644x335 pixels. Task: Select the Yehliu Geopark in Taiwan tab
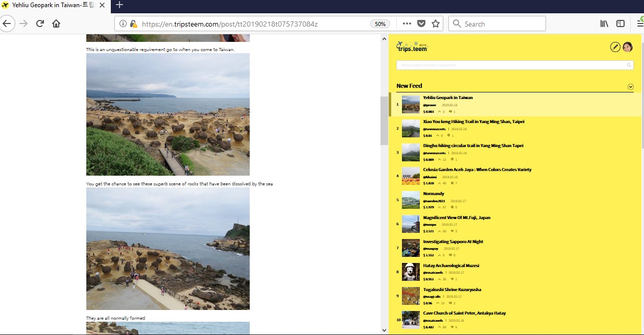click(55, 5)
